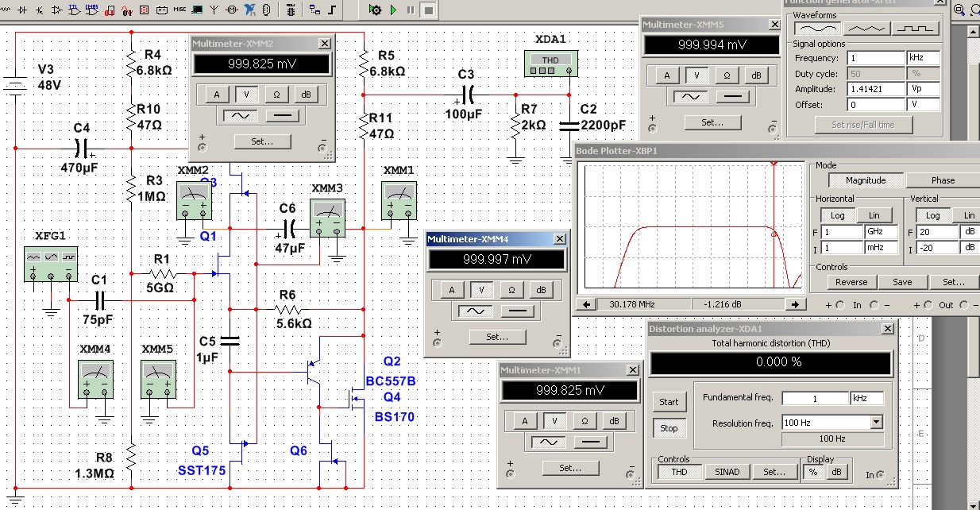Click Set... button in Multimeter-XMM4
The width and height of the screenshot is (980, 510).
(x=497, y=337)
